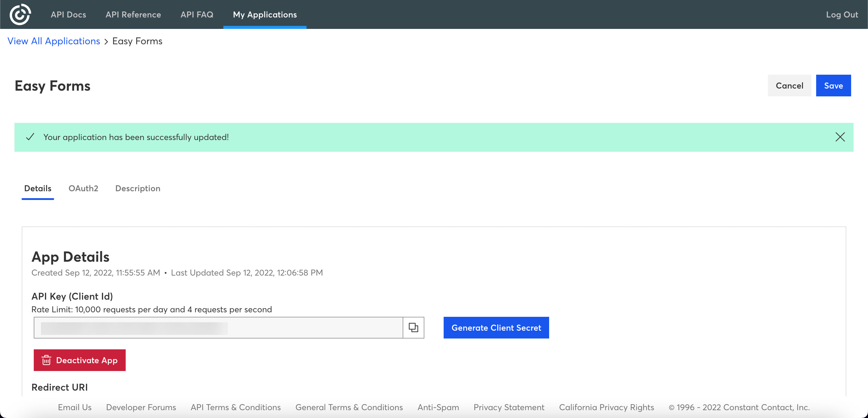Switch to the Description tab
This screenshot has width=868, height=418.
(137, 188)
